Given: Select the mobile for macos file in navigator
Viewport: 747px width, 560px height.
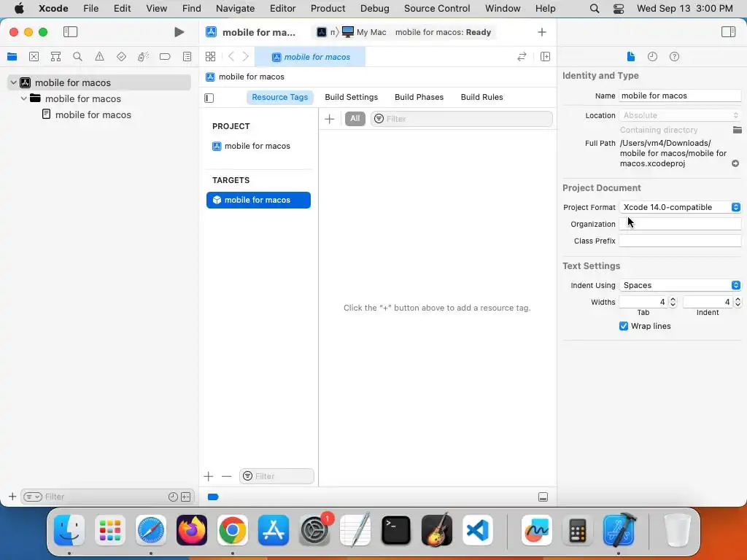Looking at the screenshot, I should point(93,114).
